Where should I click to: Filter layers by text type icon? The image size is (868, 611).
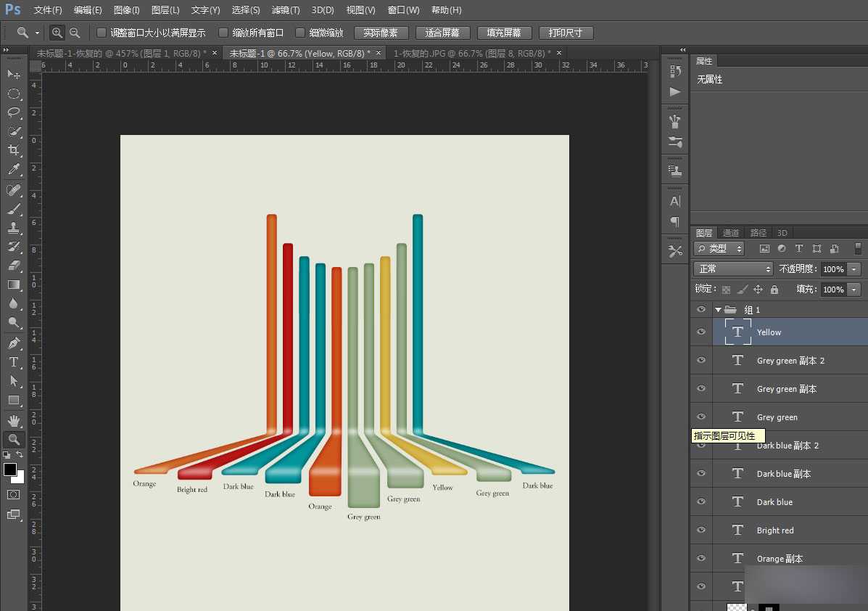coord(799,249)
